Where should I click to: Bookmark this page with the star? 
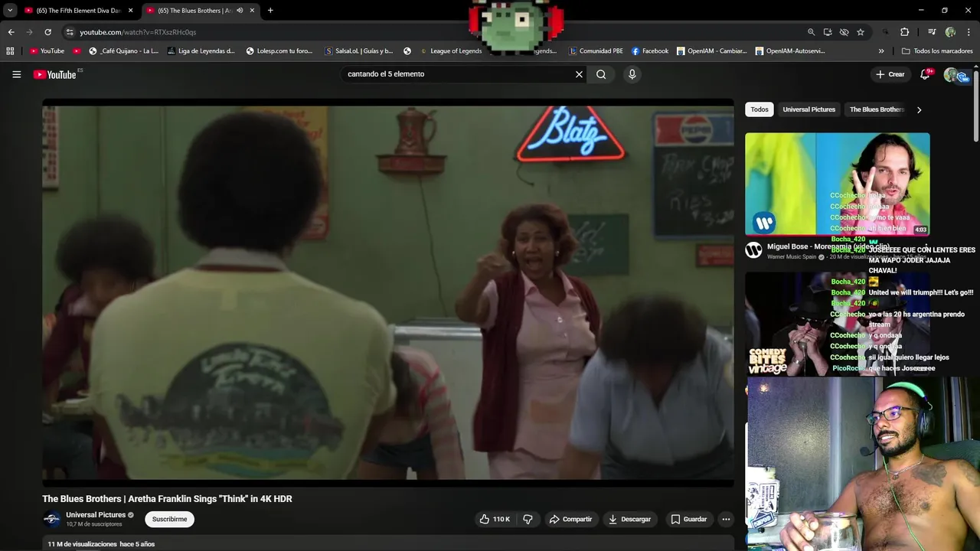[x=861, y=32]
